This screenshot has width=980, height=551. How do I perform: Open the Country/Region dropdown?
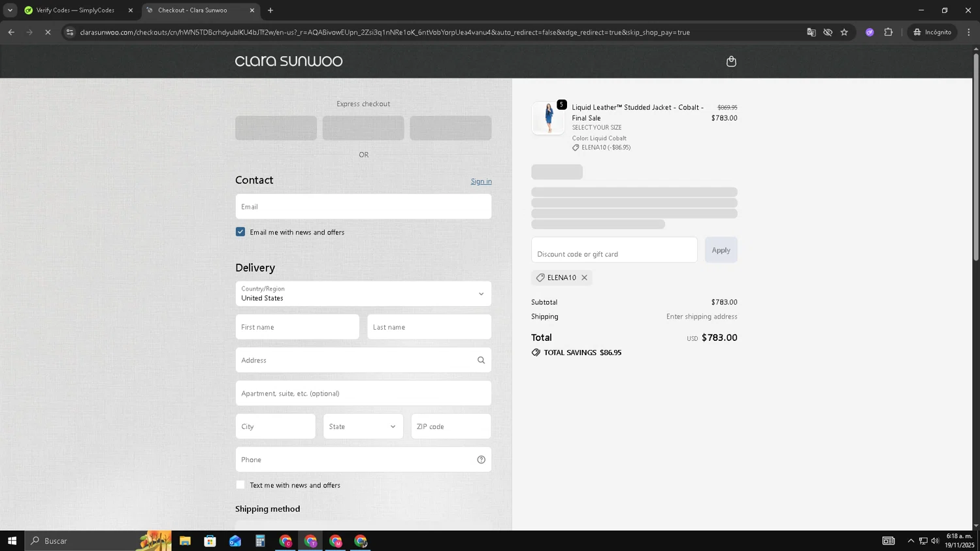(x=363, y=294)
